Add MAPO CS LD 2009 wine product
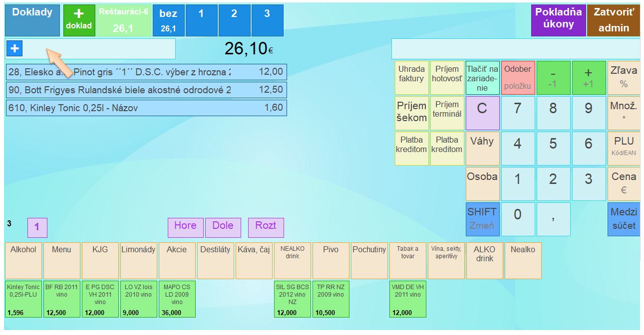Screen dimensions: 644x335 tap(177, 299)
